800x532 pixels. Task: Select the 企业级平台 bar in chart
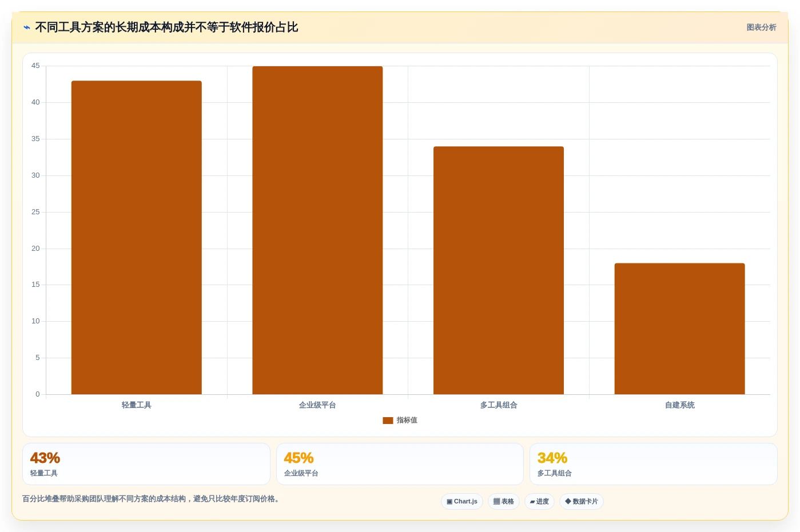(x=317, y=230)
